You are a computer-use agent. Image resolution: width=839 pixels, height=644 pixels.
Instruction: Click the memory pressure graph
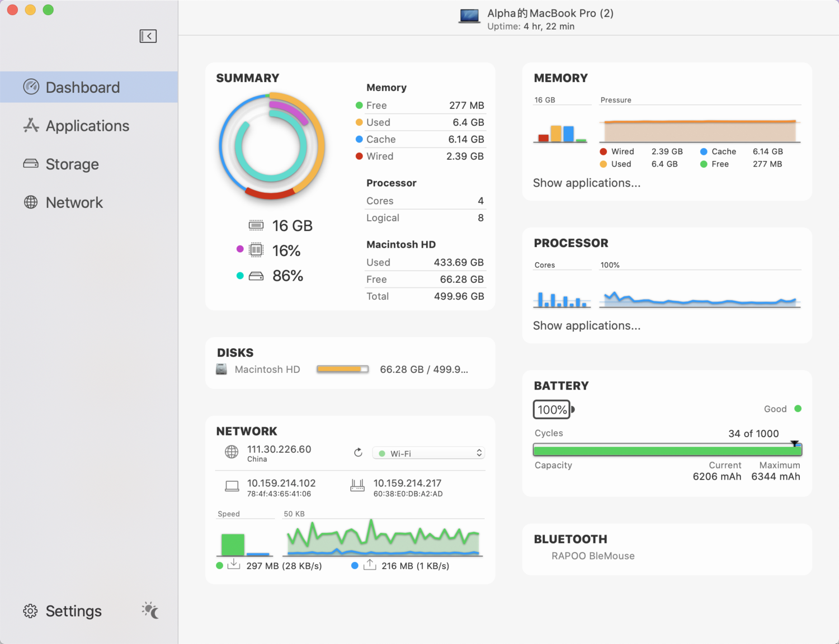700,130
